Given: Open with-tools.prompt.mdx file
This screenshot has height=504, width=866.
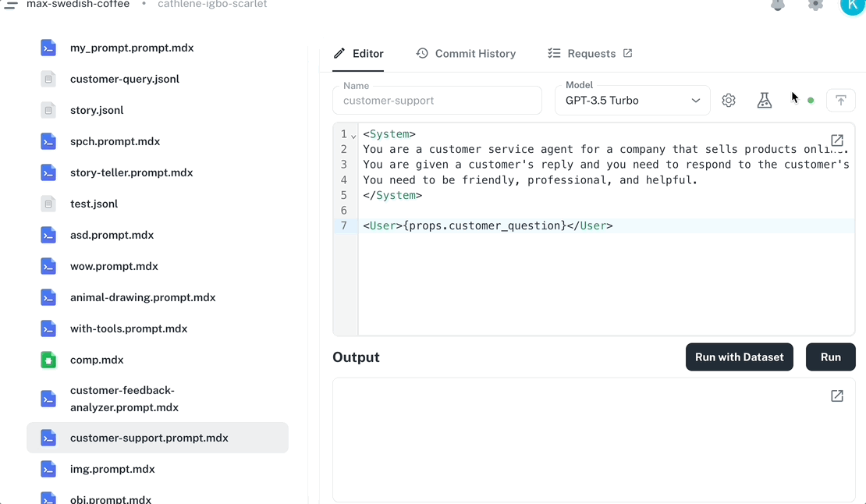Looking at the screenshot, I should point(129,328).
